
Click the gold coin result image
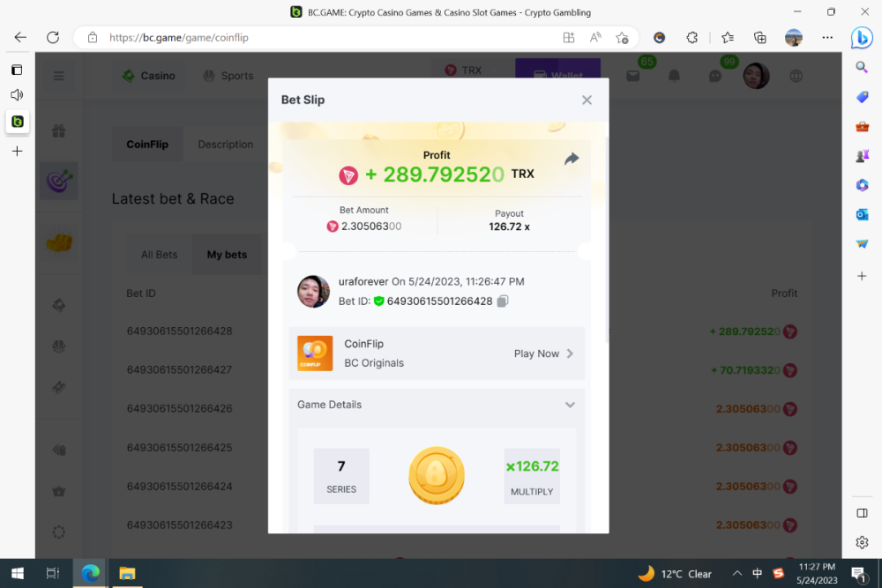pyautogui.click(x=437, y=476)
